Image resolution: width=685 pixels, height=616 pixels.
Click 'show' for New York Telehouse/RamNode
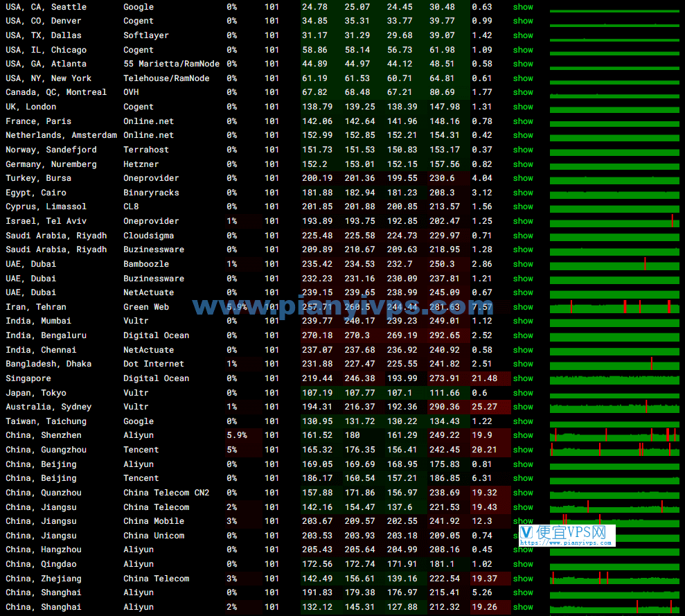pyautogui.click(x=523, y=78)
